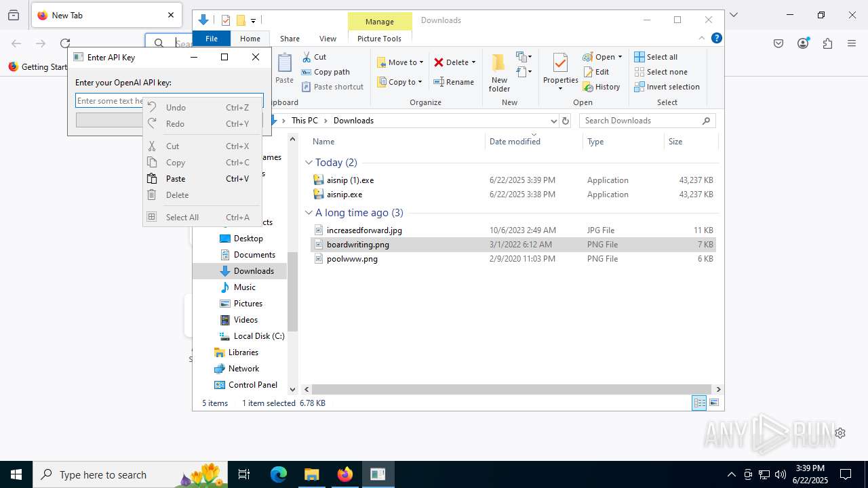
Task: Open the Windows Start menu
Action: pos(16,474)
